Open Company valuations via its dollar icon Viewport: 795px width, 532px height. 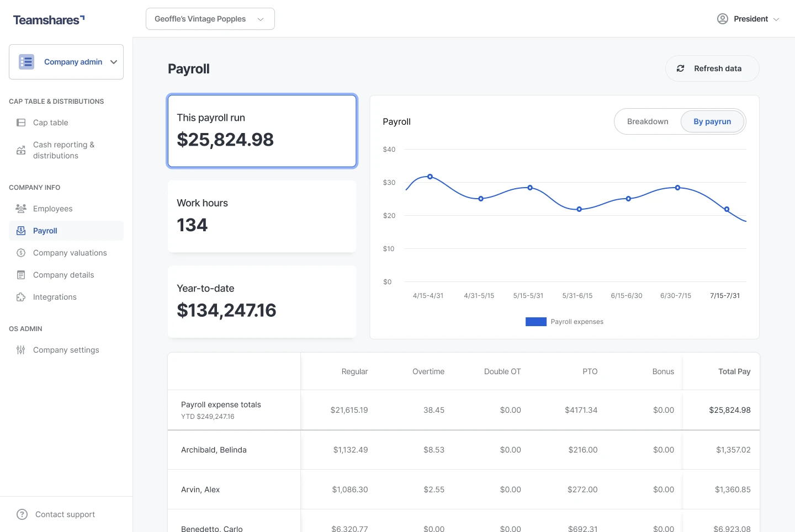pyautogui.click(x=20, y=253)
